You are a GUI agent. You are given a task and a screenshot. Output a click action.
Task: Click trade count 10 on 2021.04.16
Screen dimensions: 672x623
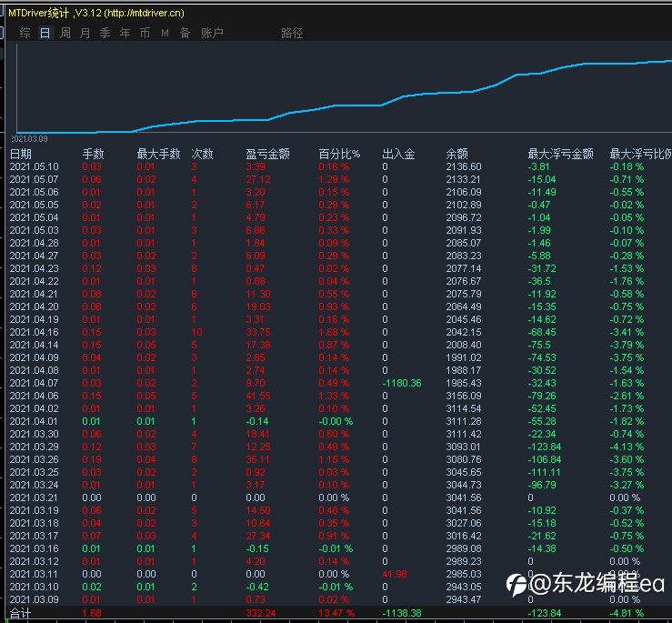pyautogui.click(x=196, y=332)
